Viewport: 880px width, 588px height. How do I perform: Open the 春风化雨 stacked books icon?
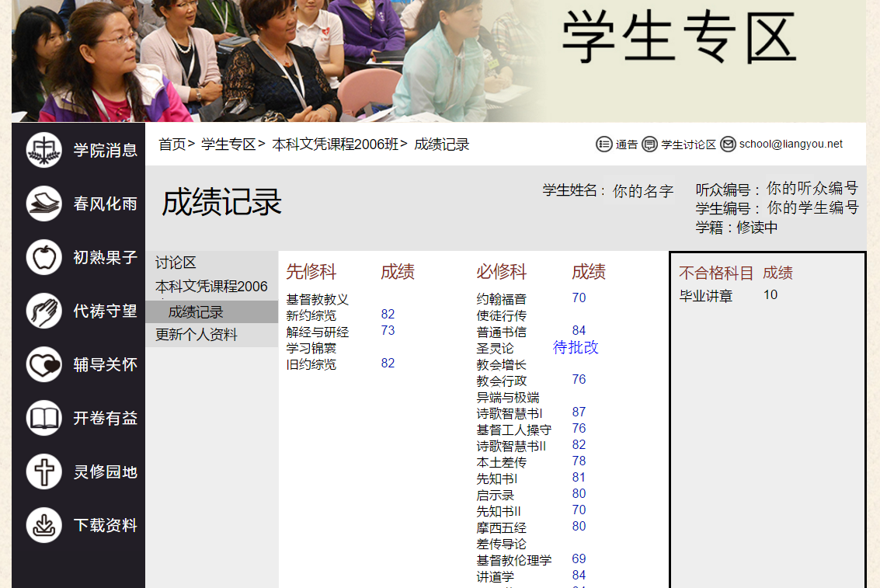pos(44,204)
